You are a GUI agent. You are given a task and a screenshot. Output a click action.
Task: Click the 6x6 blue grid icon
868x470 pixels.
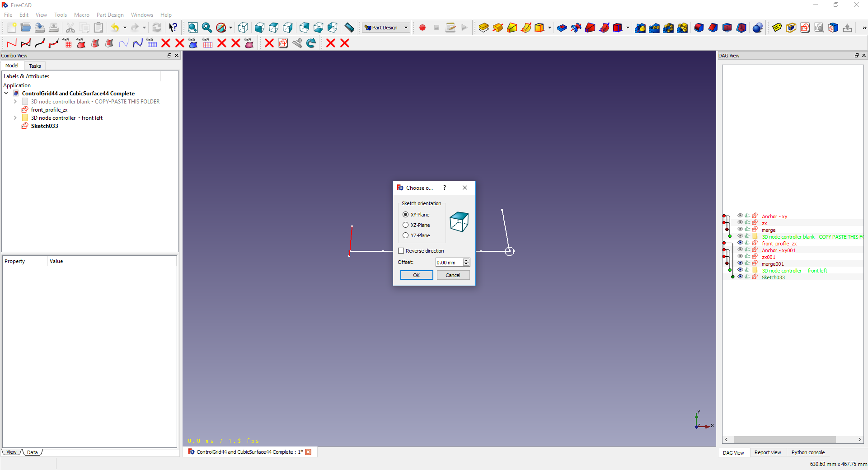tap(152, 43)
